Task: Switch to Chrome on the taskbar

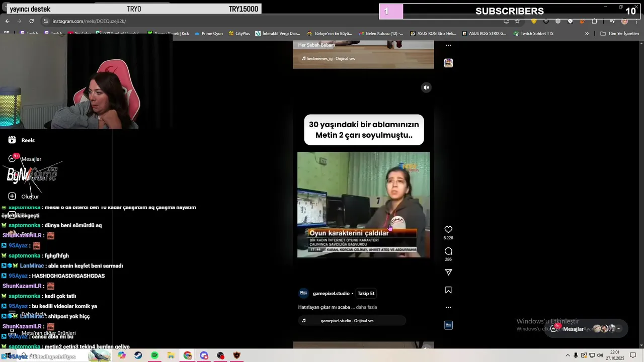Action: tap(188, 355)
